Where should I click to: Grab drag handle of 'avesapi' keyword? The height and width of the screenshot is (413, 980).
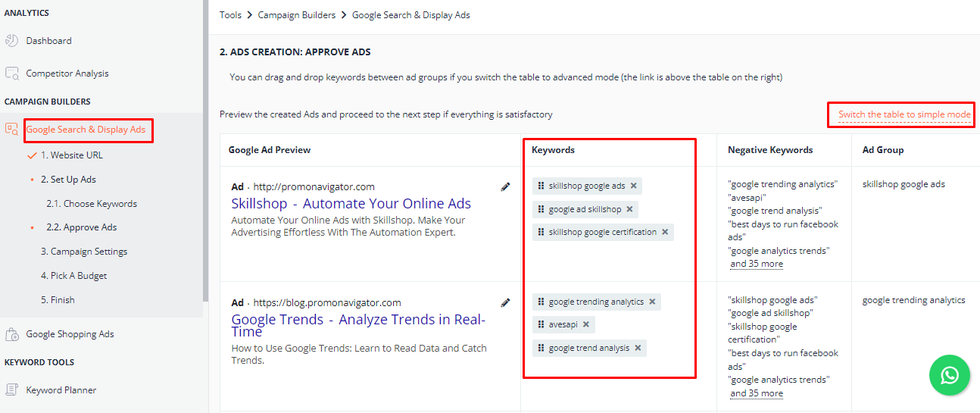(541, 324)
